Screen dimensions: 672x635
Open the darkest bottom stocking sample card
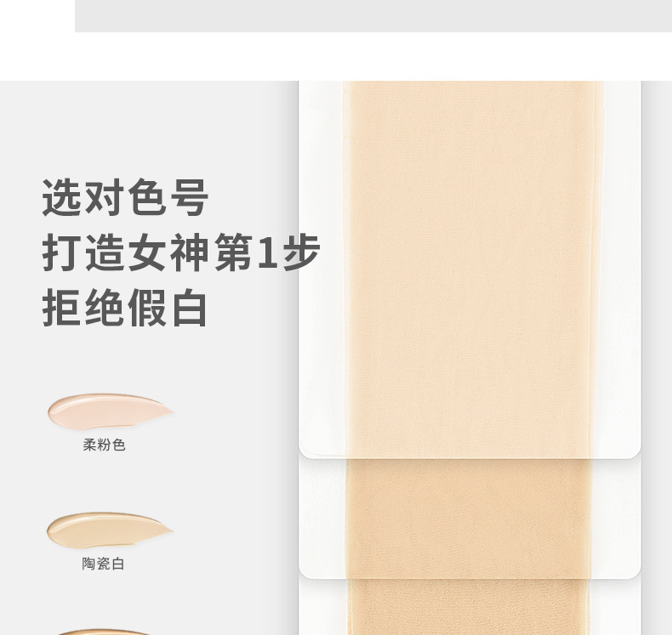[470, 607]
